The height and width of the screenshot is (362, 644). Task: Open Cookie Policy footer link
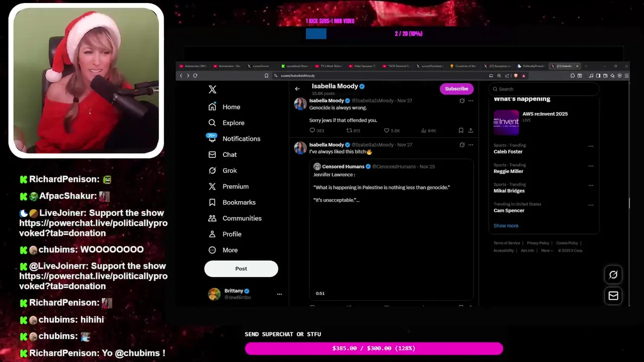pyautogui.click(x=567, y=243)
